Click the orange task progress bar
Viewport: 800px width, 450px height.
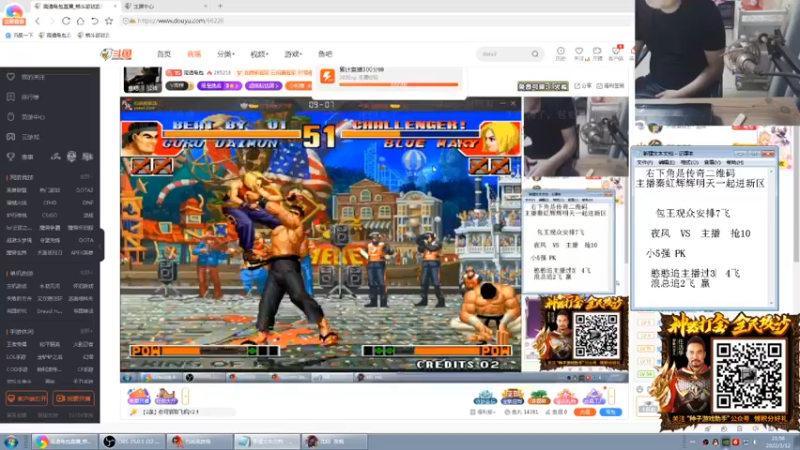(398, 84)
